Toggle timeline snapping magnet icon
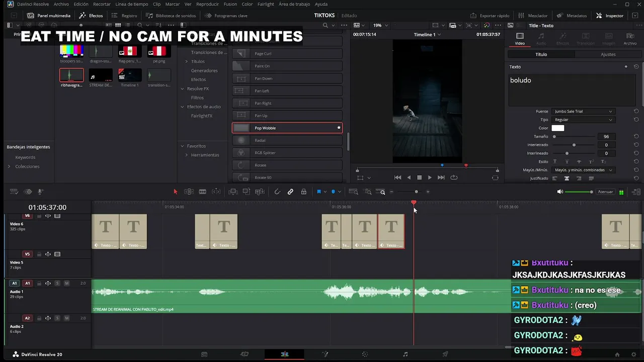The image size is (644, 362). point(277,192)
